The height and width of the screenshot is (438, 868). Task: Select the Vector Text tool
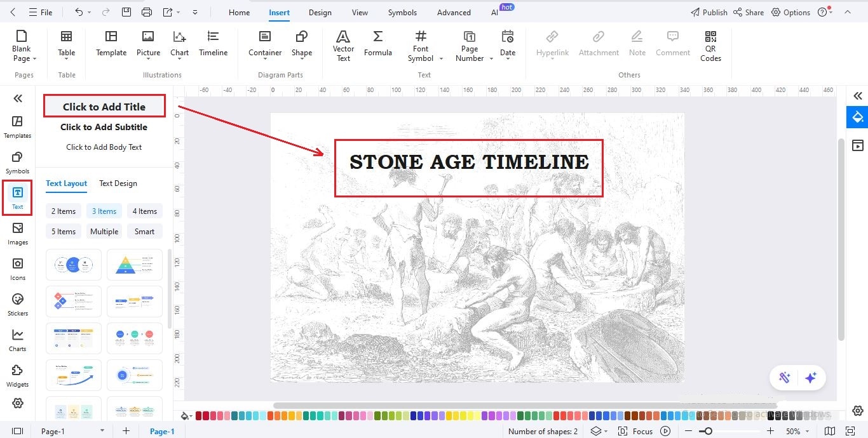[x=343, y=44]
